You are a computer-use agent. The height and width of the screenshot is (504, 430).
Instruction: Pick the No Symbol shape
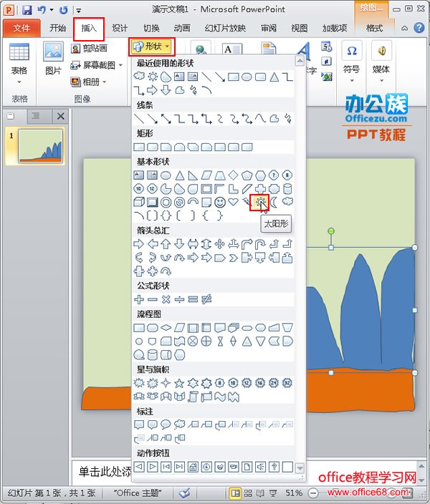click(179, 202)
